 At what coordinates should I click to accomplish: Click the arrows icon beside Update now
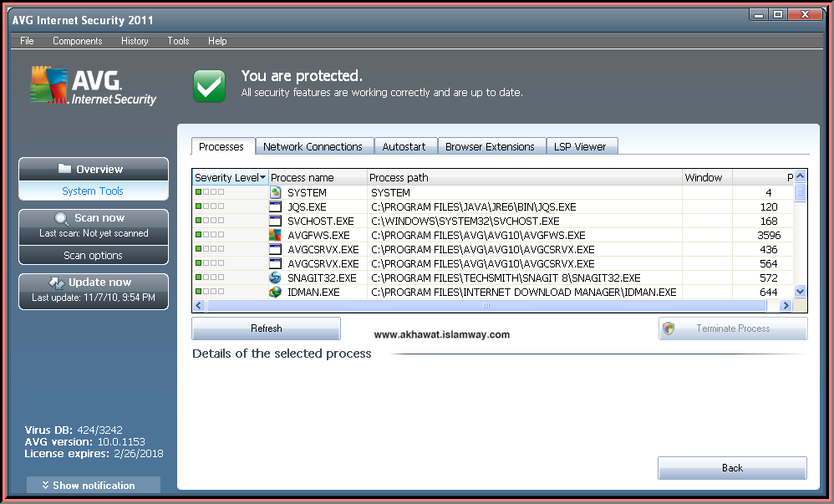(x=56, y=283)
